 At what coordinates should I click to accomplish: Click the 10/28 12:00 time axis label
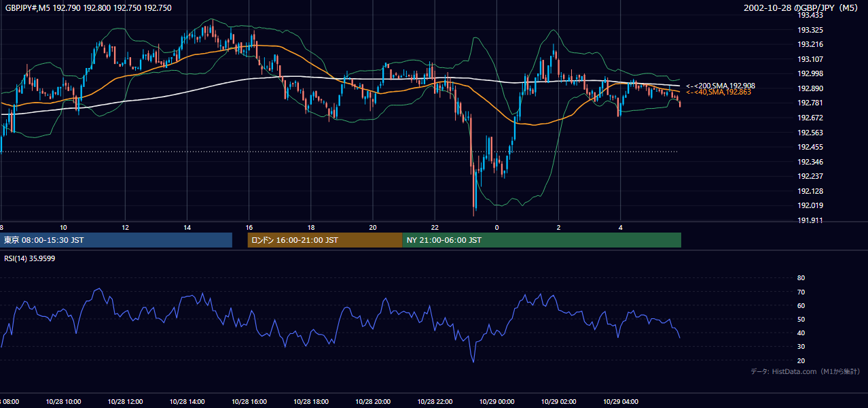(124, 402)
